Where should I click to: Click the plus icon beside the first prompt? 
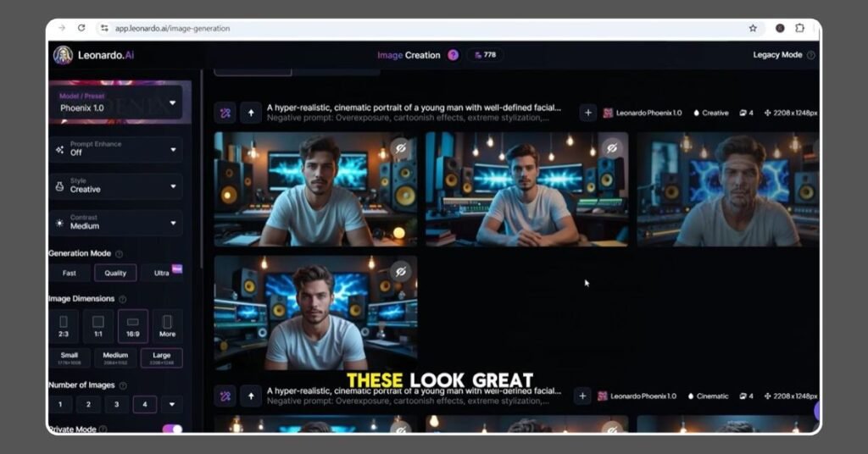(587, 113)
